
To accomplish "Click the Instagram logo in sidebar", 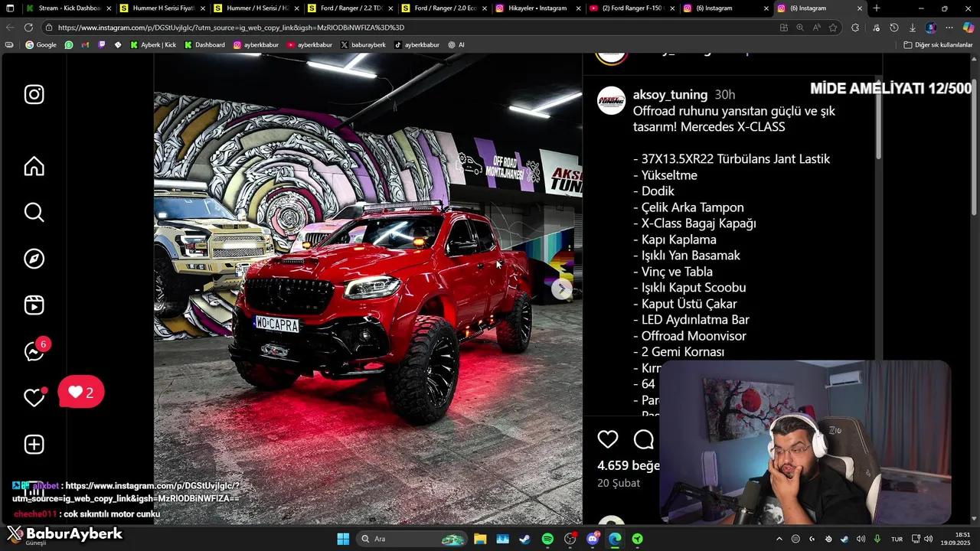I will pos(34,94).
